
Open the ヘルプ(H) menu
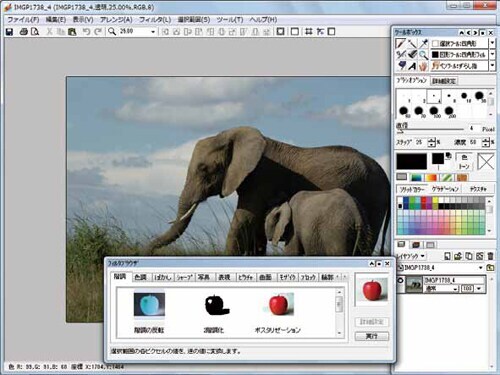pyautogui.click(x=263, y=20)
